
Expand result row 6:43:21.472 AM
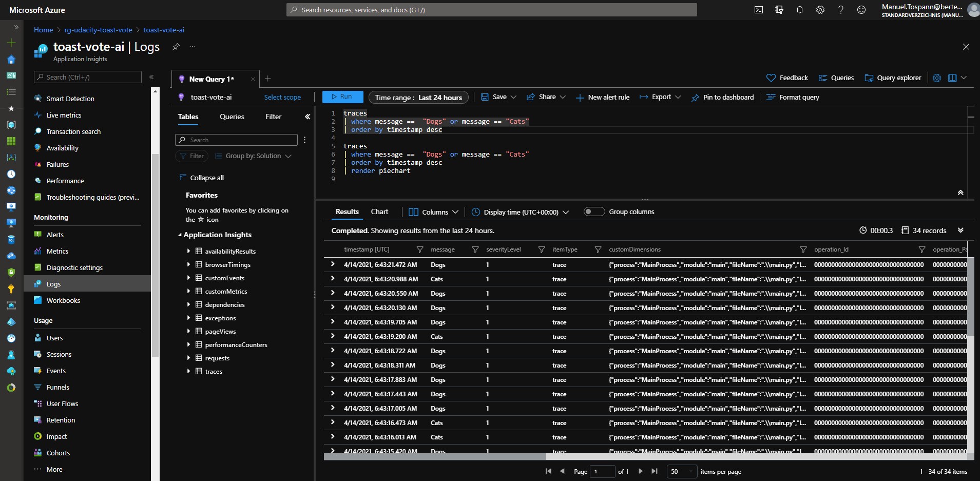333,264
